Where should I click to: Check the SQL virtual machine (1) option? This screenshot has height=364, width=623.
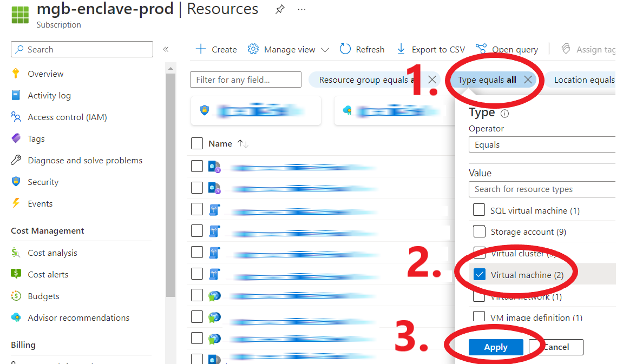coord(479,210)
